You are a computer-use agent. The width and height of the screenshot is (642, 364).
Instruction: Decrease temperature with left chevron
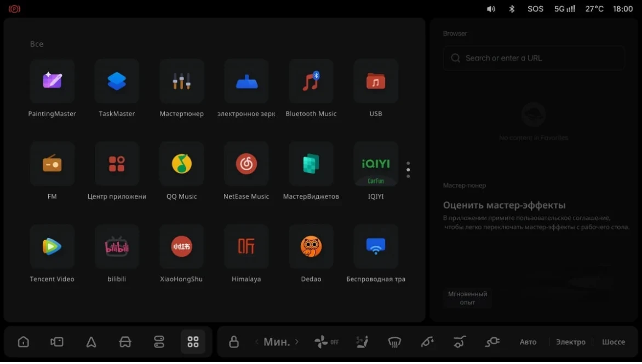click(x=257, y=342)
